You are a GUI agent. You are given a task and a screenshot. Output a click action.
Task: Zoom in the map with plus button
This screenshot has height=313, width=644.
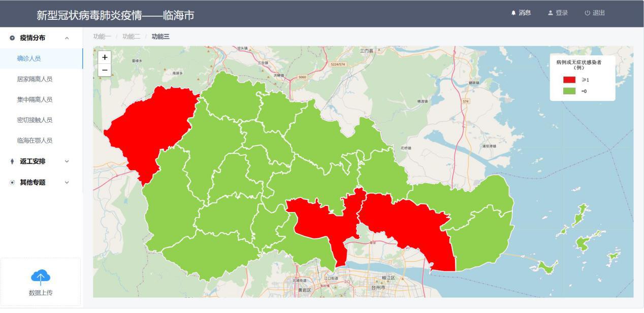click(105, 57)
